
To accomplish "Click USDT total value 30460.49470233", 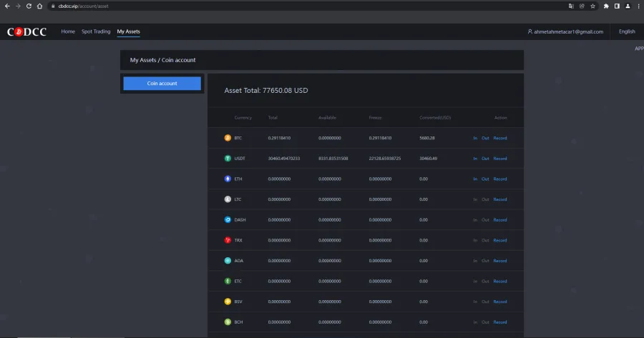I will pos(284,159).
